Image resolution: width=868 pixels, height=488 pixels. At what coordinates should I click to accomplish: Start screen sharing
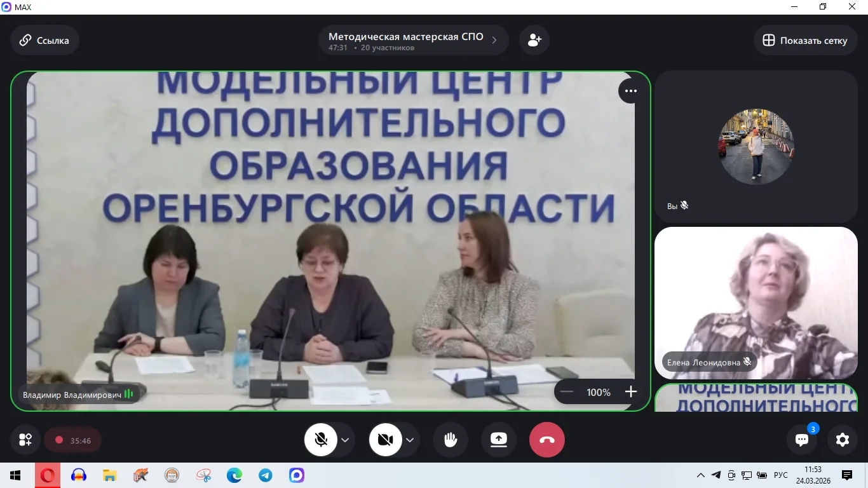(499, 440)
